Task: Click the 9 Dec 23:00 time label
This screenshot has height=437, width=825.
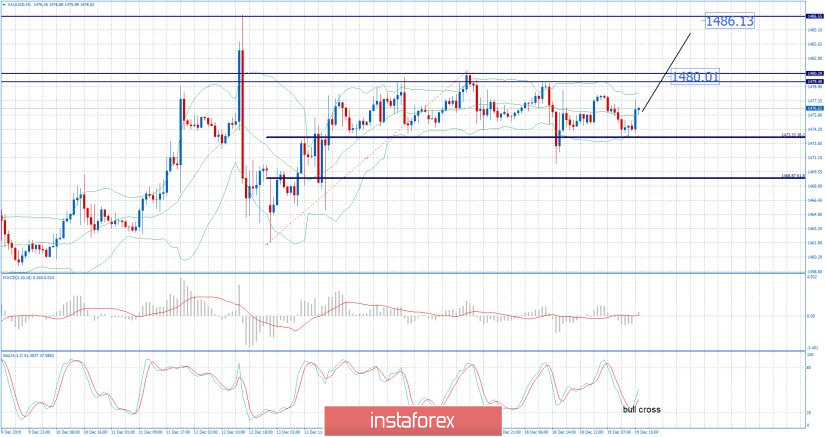Action: click(x=37, y=433)
